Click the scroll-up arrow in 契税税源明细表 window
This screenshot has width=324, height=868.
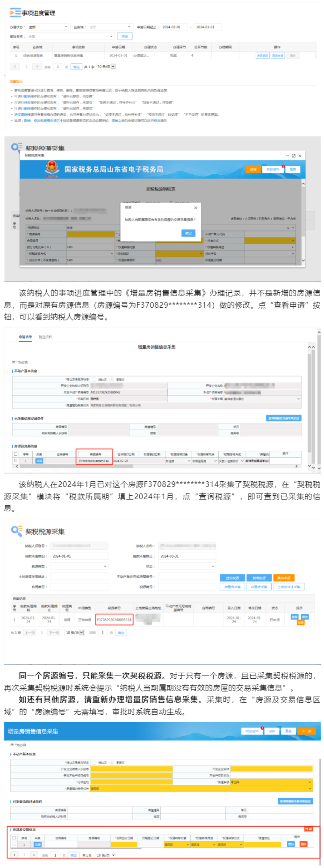pos(303,184)
